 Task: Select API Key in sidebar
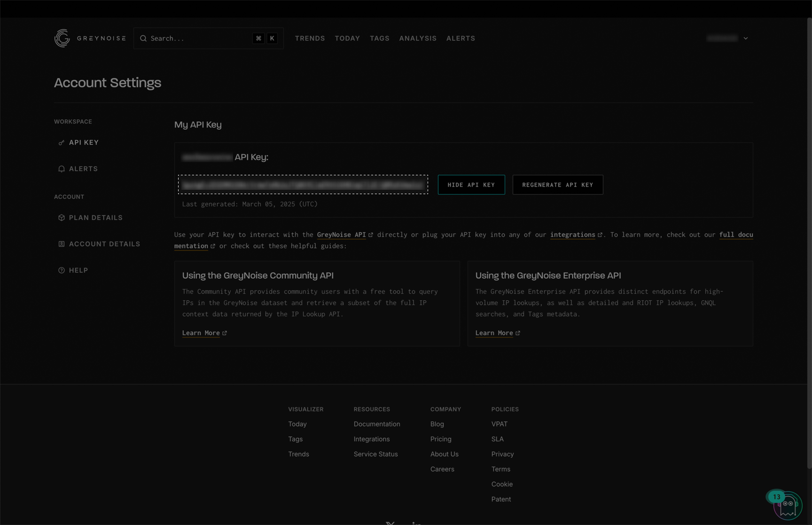point(84,142)
